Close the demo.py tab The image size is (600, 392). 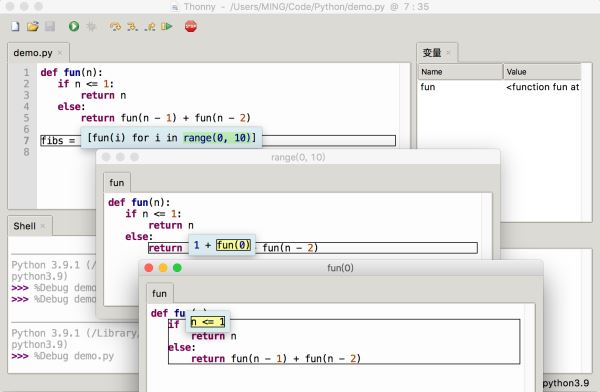[60, 53]
